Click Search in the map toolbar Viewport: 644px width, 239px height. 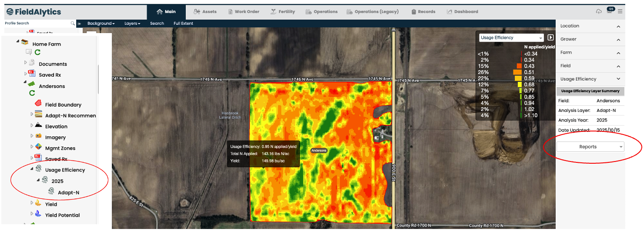pos(157,24)
